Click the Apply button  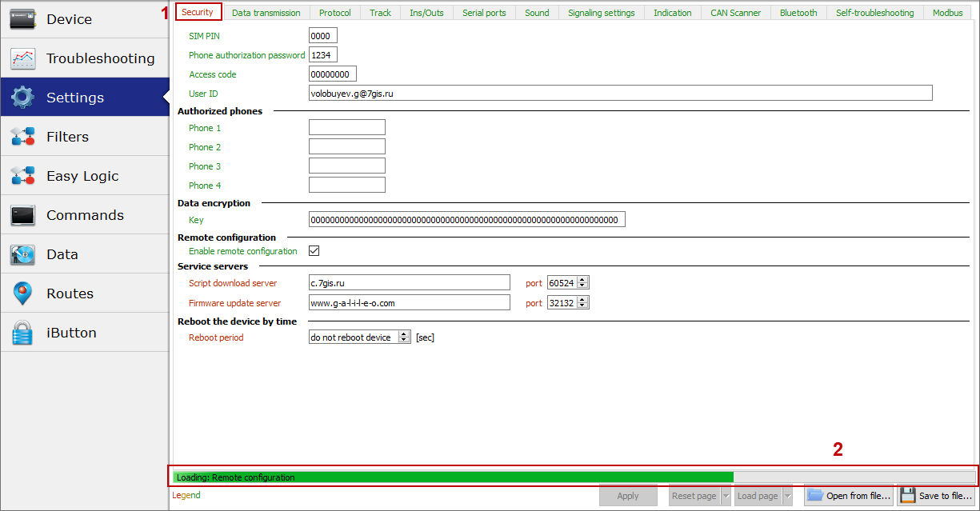(x=628, y=496)
